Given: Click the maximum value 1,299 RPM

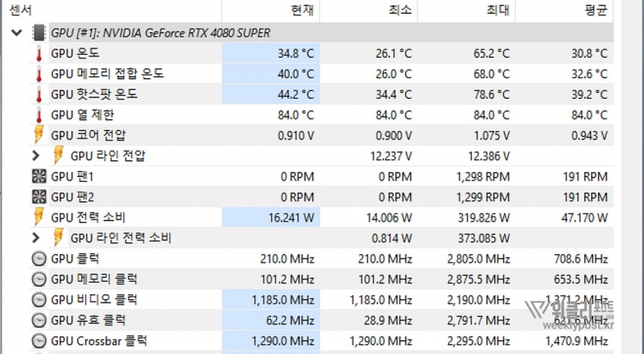Looking at the screenshot, I should (x=483, y=197).
